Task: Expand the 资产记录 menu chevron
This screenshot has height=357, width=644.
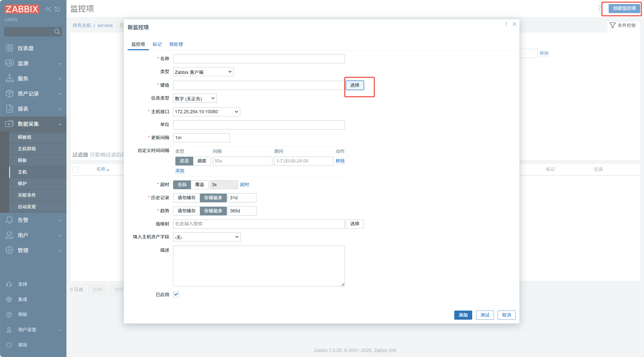Action: [60, 94]
